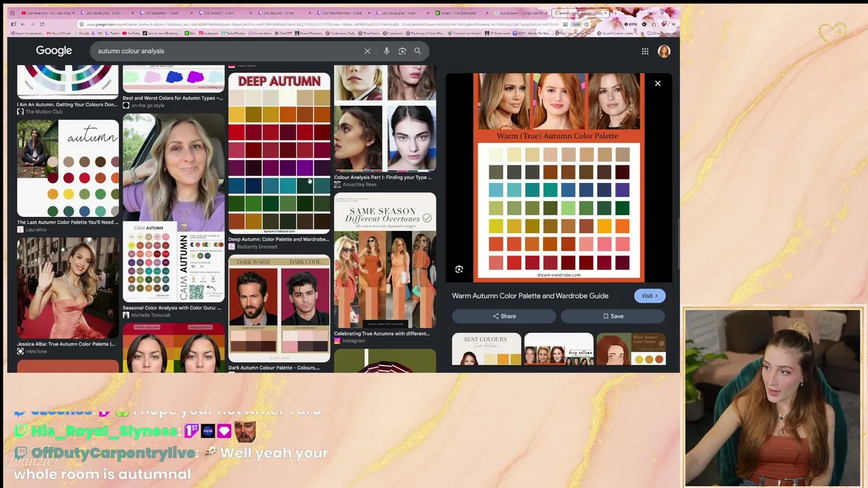The height and width of the screenshot is (488, 868).
Task: Open 'Colour Analysis Part I: Finding your Type' result
Action: pos(382,178)
